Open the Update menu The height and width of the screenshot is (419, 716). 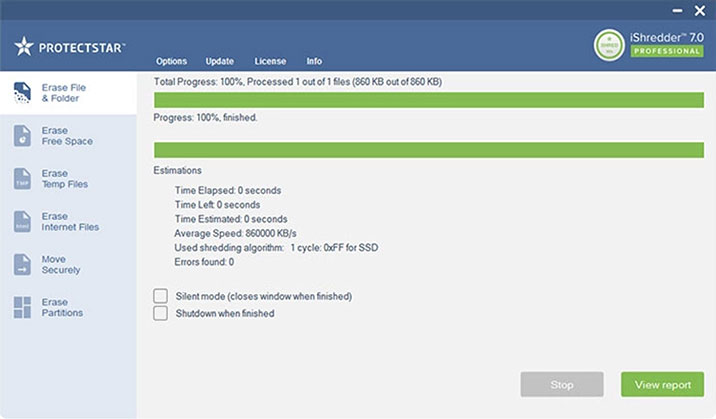click(x=220, y=61)
